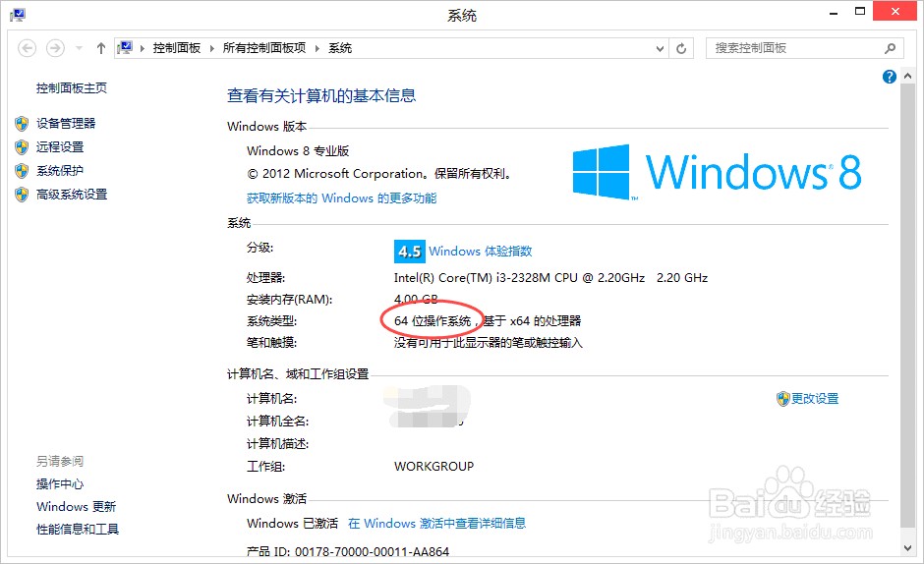Select 控制面板 breadcrumb in address bar
The height and width of the screenshot is (564, 924).
click(x=177, y=48)
